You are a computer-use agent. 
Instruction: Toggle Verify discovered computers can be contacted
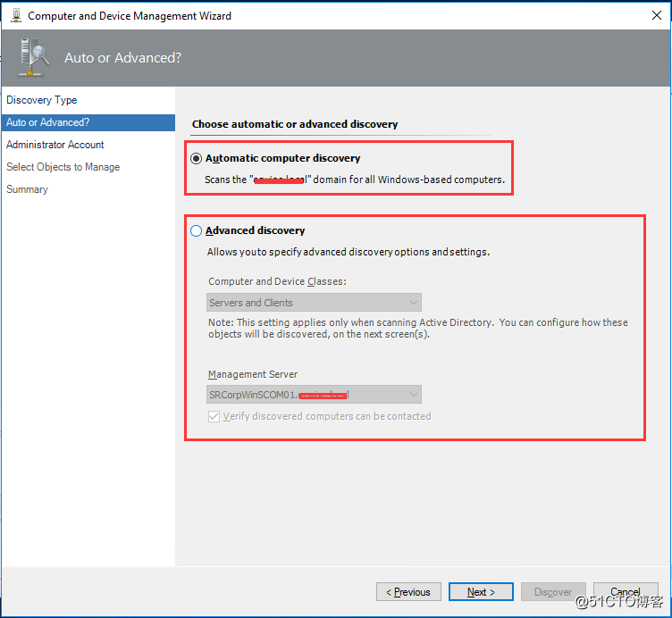[x=214, y=417]
